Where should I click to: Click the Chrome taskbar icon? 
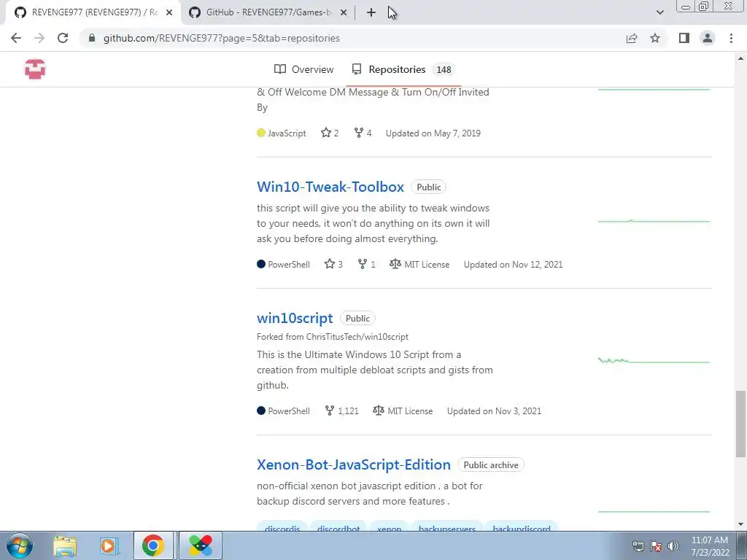coord(152,545)
